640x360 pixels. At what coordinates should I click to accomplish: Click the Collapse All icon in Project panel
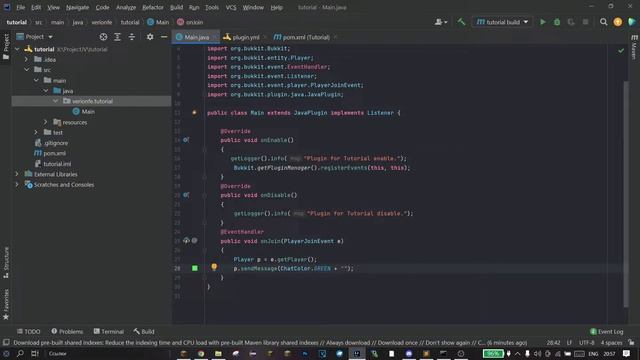(131, 37)
